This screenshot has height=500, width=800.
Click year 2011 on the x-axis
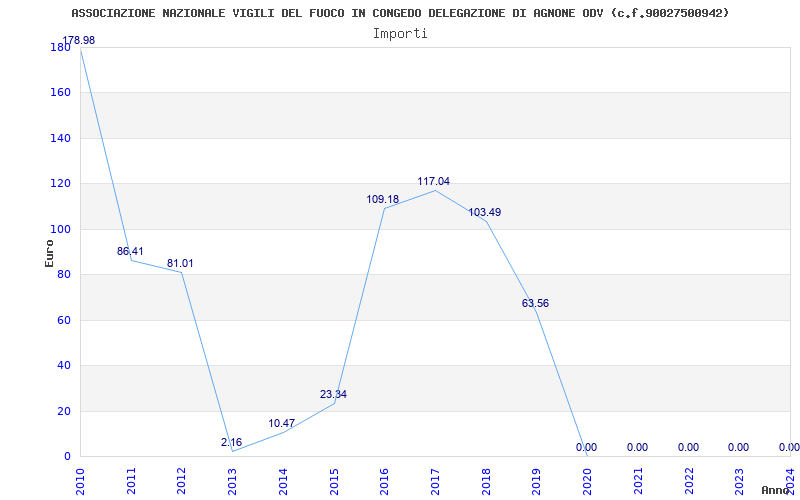[x=131, y=480]
